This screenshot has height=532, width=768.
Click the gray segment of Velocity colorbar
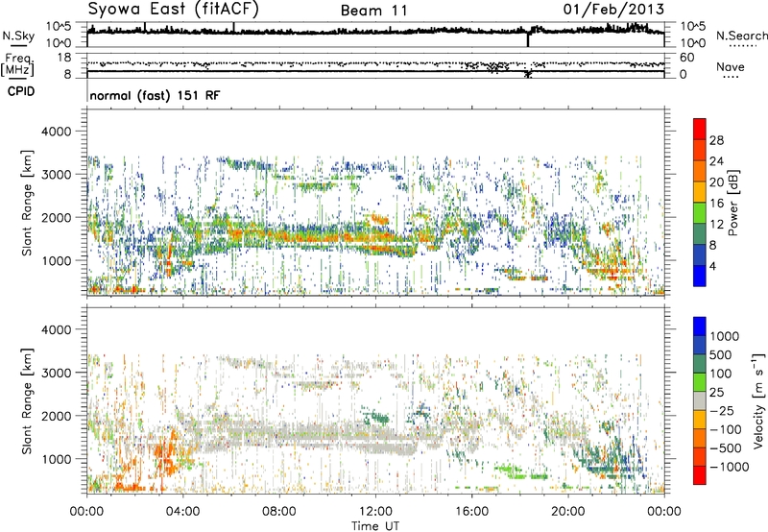700,401
